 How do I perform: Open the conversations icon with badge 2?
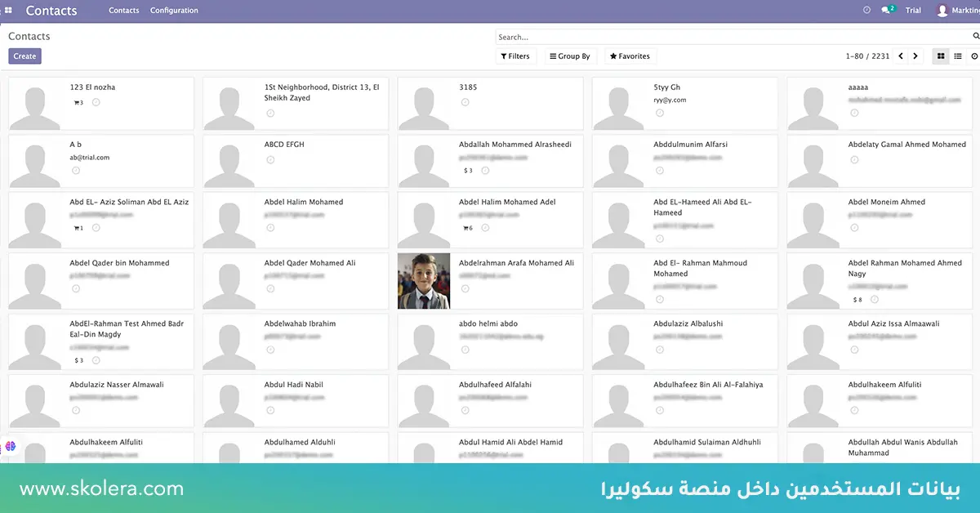(888, 10)
